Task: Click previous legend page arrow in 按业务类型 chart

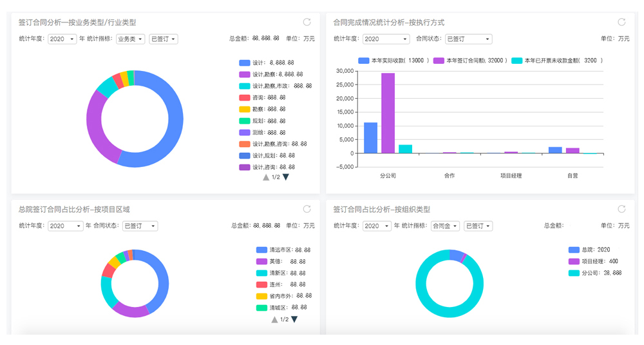Action: (266, 177)
